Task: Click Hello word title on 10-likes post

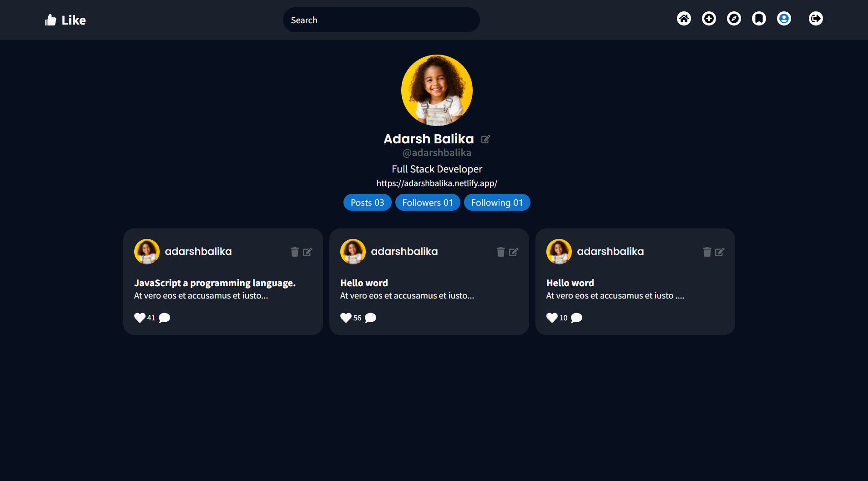Action: point(570,283)
